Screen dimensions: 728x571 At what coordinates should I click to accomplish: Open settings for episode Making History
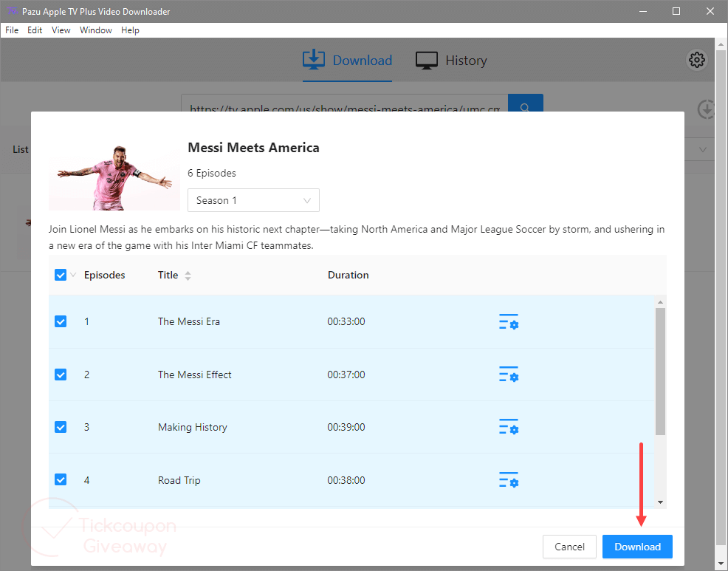point(509,427)
